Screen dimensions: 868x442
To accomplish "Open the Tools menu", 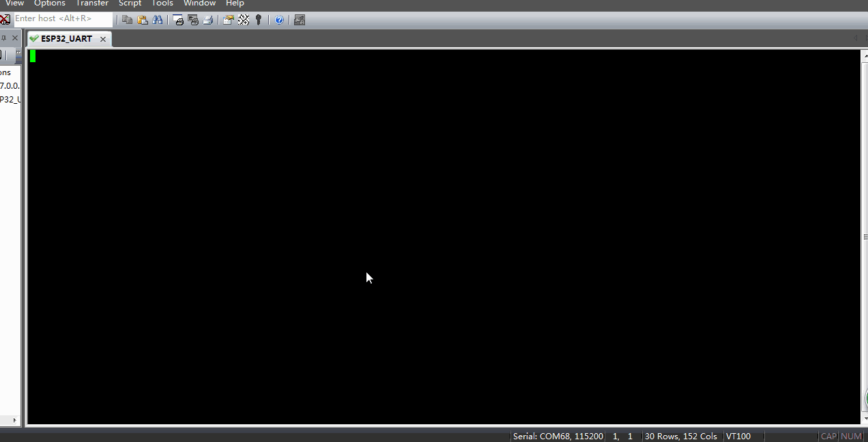I will tap(162, 3).
